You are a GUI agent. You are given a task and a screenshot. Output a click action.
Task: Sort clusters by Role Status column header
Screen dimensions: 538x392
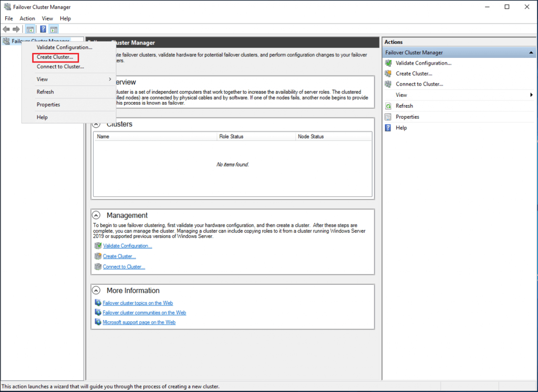(x=256, y=137)
